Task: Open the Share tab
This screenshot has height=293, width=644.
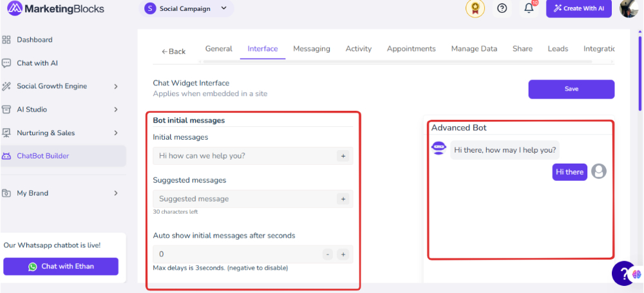Action: (522, 48)
